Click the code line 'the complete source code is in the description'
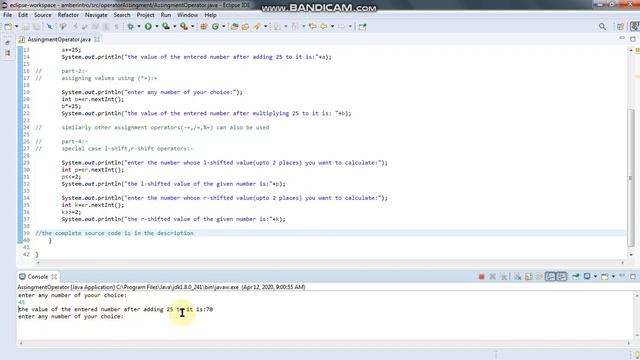640x360 pixels. click(118, 233)
